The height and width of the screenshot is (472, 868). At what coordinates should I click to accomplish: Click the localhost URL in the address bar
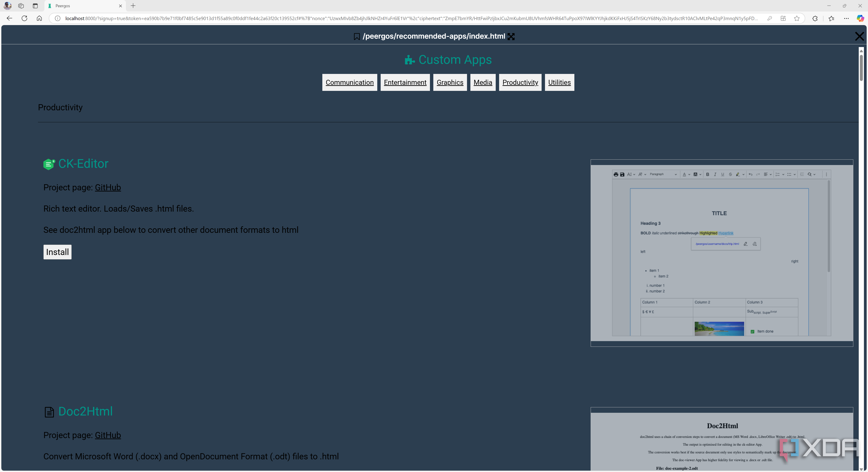pos(411,18)
